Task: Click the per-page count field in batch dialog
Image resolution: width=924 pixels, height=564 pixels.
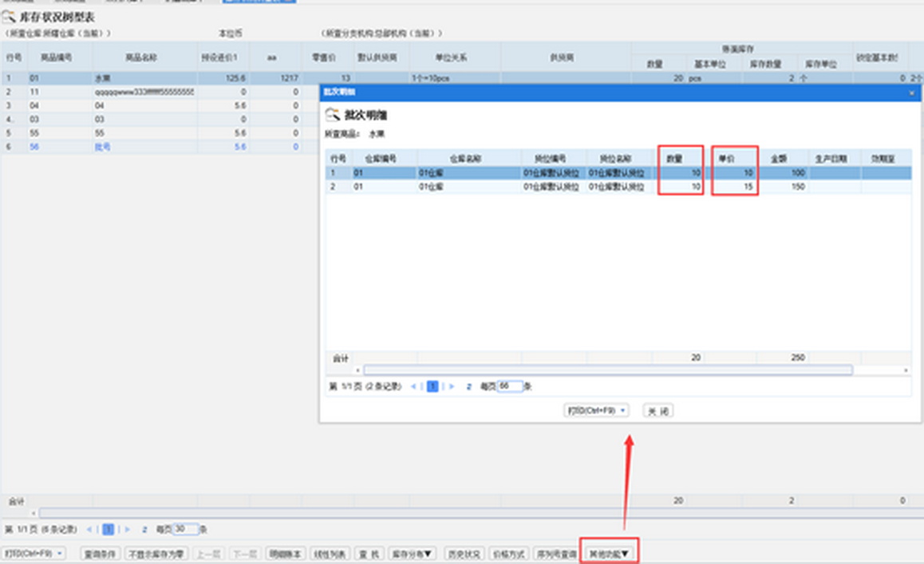Action: (510, 386)
